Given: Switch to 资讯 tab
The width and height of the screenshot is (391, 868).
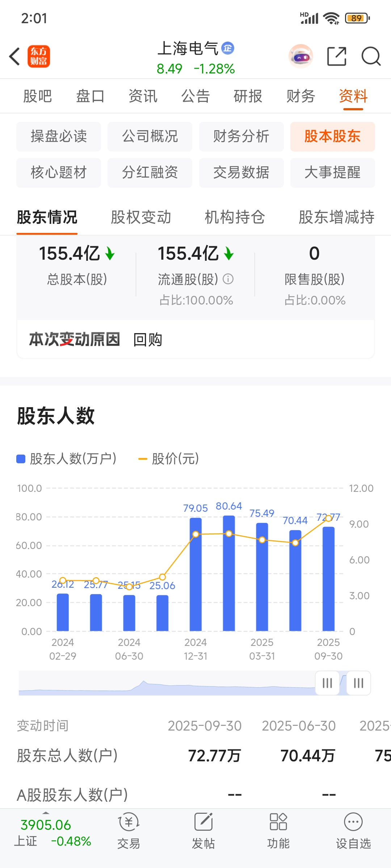Looking at the screenshot, I should pyautogui.click(x=143, y=96).
